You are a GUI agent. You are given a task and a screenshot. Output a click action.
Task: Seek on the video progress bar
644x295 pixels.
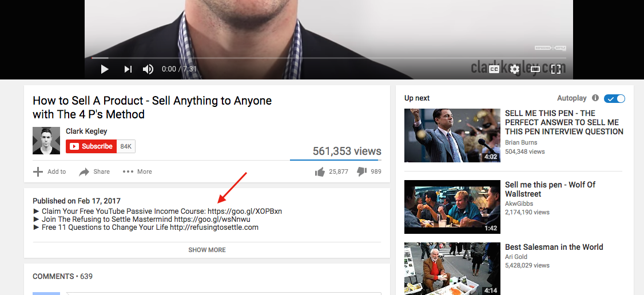329,58
